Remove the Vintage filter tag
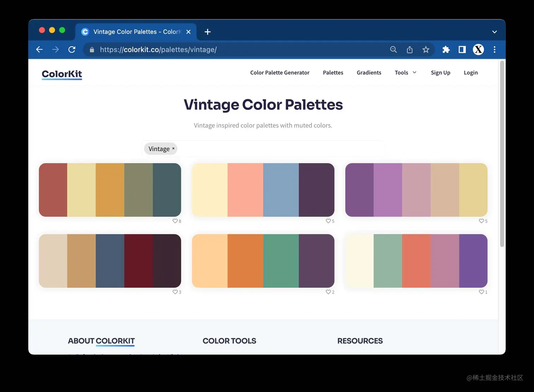 coord(173,149)
